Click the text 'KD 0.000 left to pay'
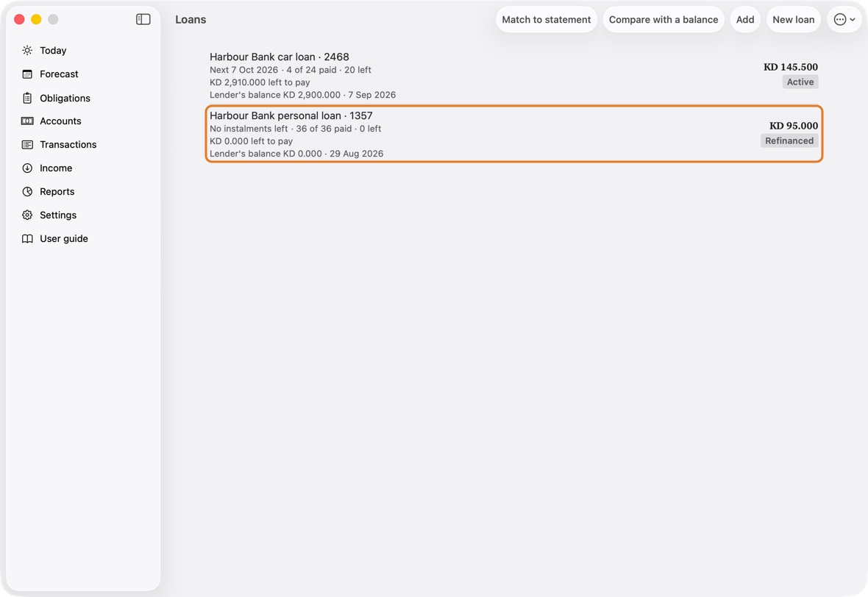The image size is (868, 597). 252,141
